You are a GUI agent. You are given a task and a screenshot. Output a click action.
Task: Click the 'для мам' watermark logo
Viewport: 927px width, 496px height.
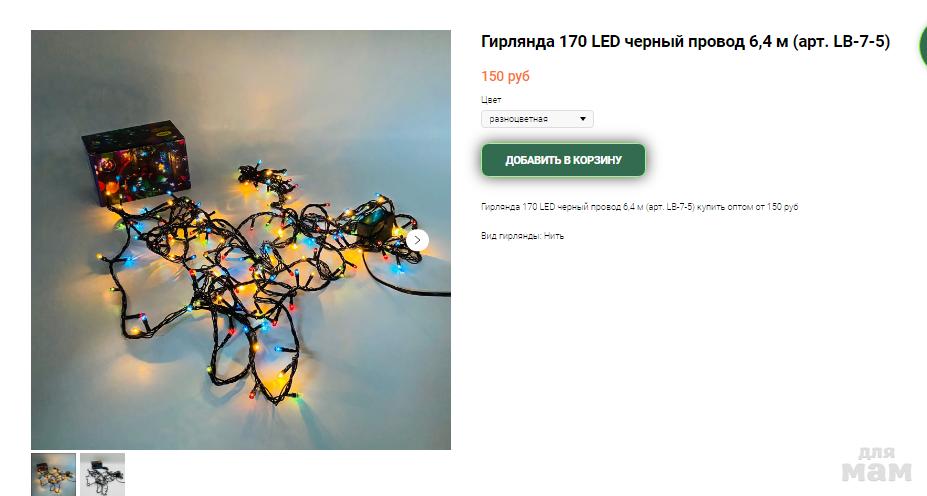point(877,465)
